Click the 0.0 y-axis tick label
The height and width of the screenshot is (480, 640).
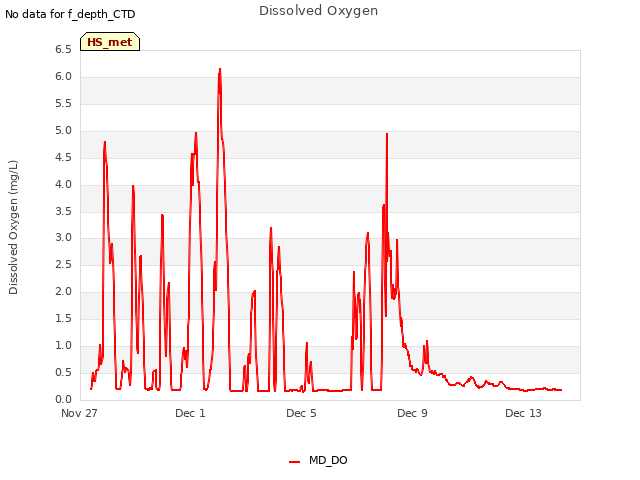point(63,399)
